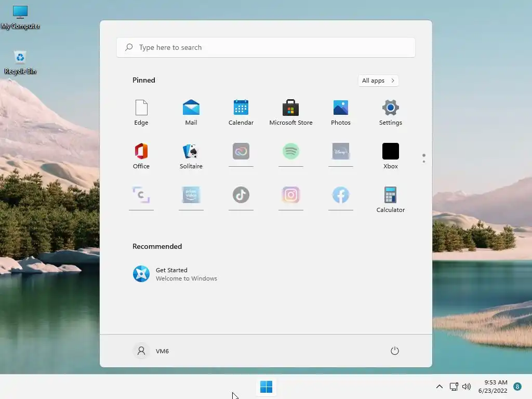532x399 pixels.
Task: Click the Windows Start button on taskbar
Action: pyautogui.click(x=266, y=387)
